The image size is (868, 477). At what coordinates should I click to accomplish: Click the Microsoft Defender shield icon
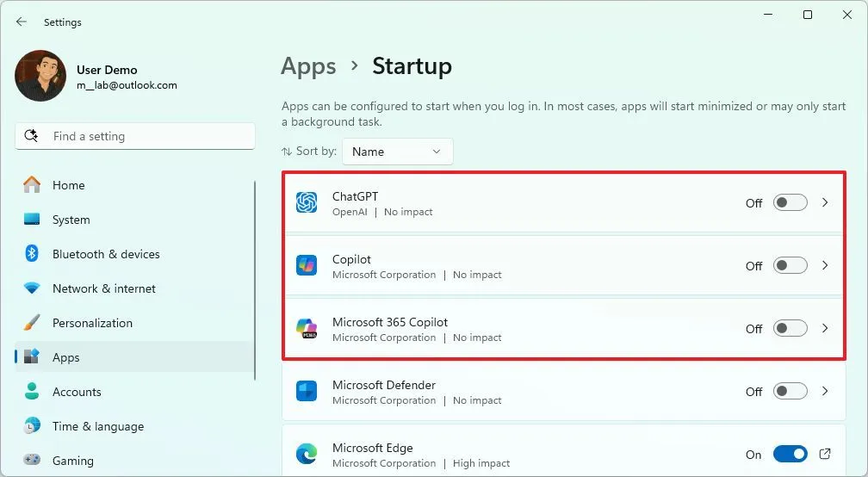(307, 391)
